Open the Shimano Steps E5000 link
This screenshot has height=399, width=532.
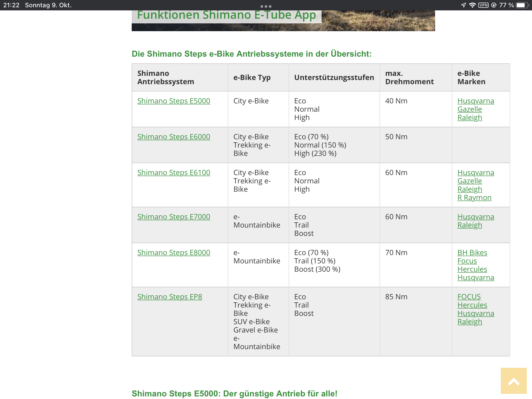pyautogui.click(x=174, y=101)
